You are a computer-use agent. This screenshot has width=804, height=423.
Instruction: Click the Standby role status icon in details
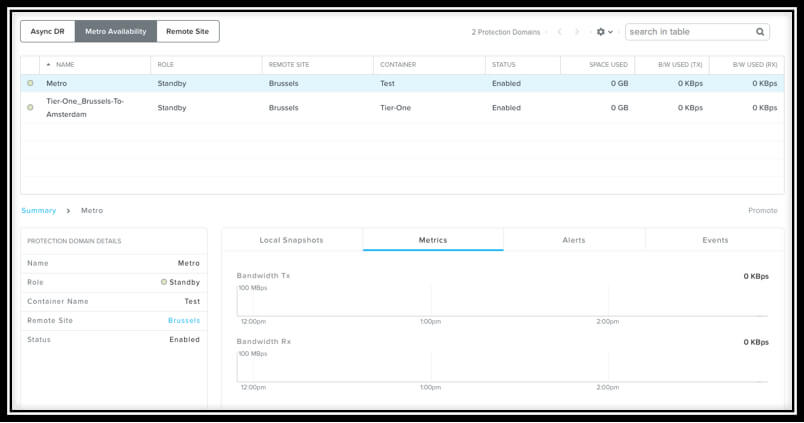[164, 282]
